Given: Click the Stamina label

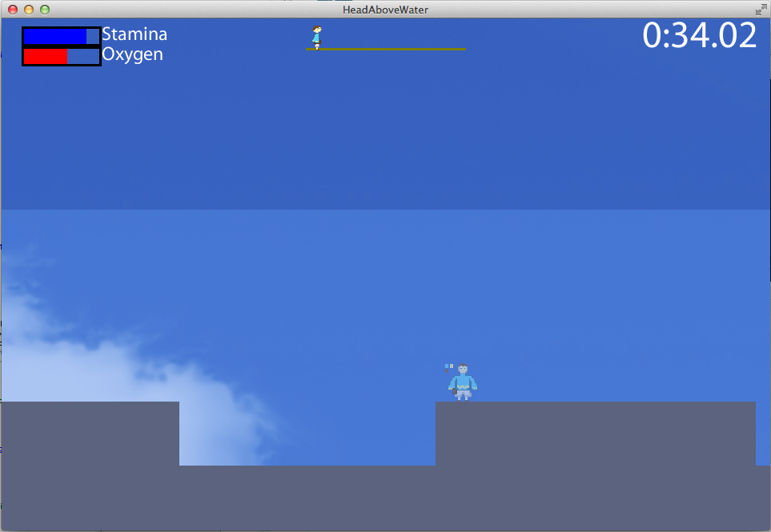Looking at the screenshot, I should (x=135, y=34).
